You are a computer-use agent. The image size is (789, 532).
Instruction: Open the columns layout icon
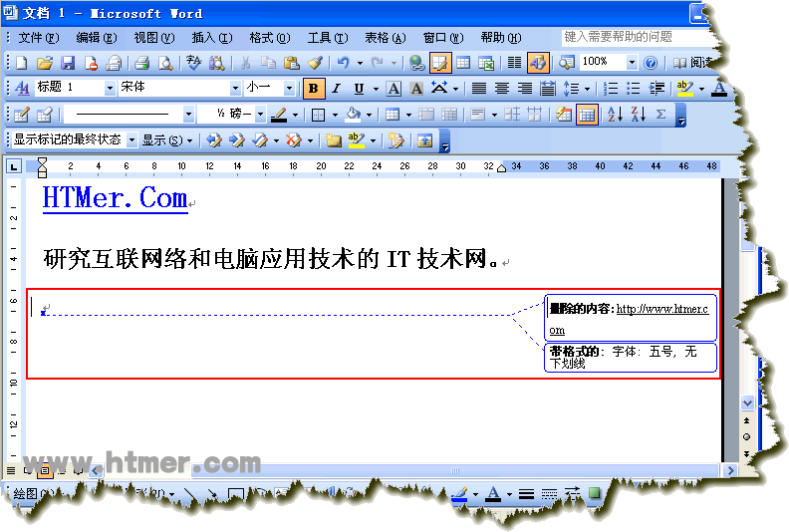[x=514, y=63]
